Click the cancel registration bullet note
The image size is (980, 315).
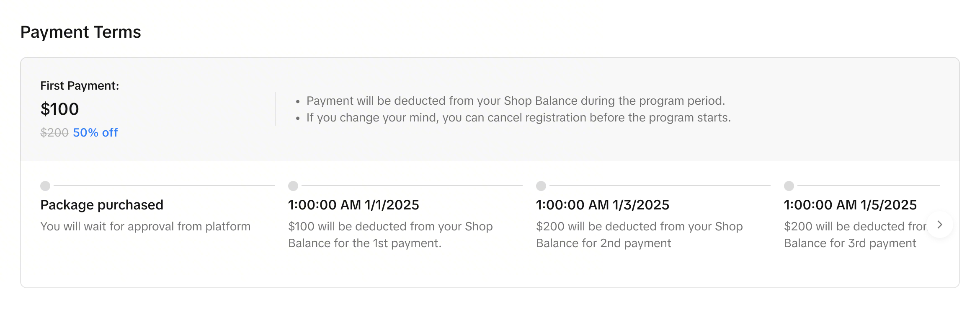pyautogui.click(x=518, y=118)
